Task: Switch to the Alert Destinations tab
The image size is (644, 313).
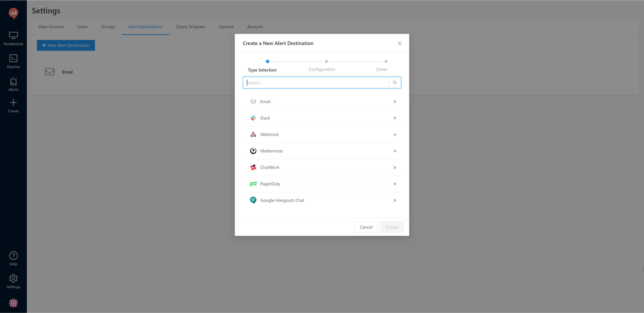Action: pyautogui.click(x=145, y=27)
